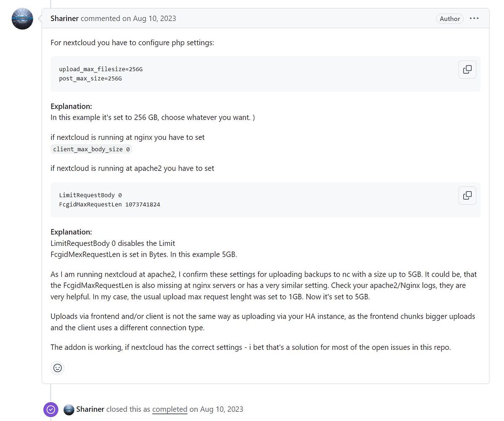Open Shariner's profile from the comment header

pyautogui.click(x=64, y=18)
